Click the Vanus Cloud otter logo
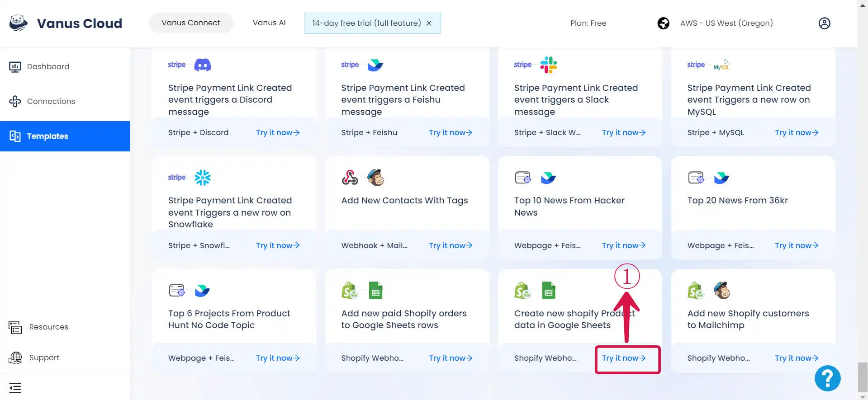Image resolution: width=868 pixels, height=400 pixels. [19, 23]
